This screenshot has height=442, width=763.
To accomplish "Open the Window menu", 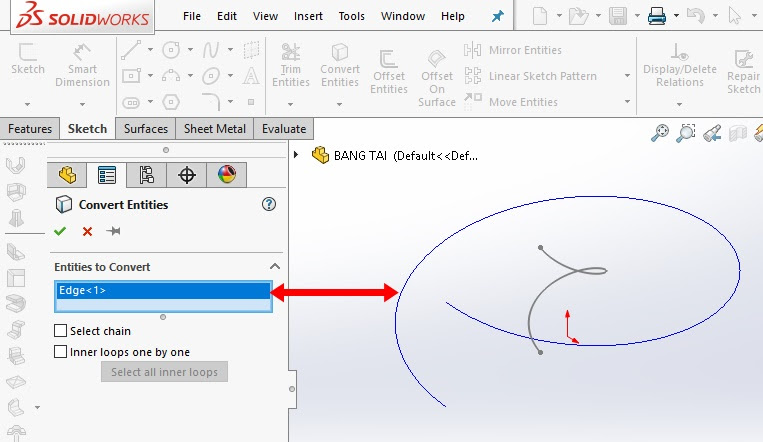I will point(403,16).
